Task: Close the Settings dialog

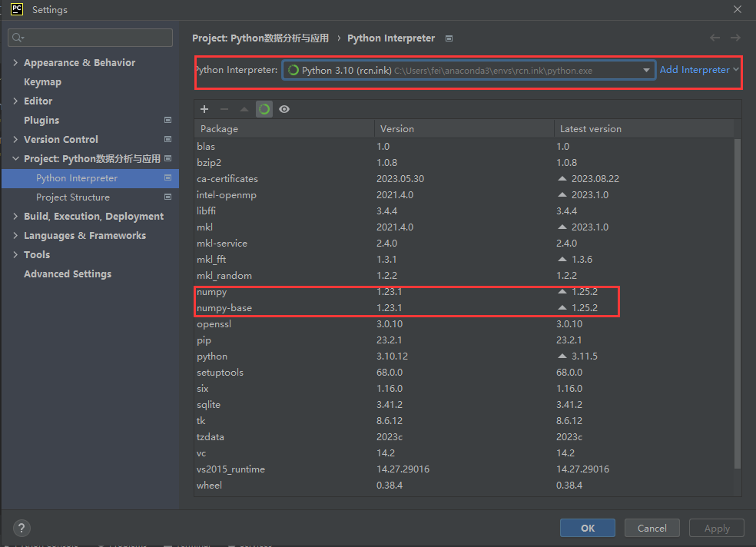Action: point(738,9)
